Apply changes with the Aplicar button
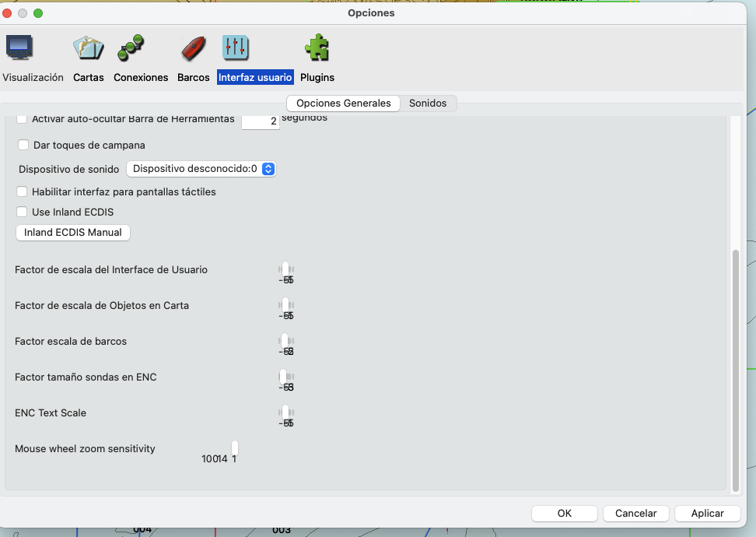Viewport: 756px width, 537px height. (x=707, y=513)
